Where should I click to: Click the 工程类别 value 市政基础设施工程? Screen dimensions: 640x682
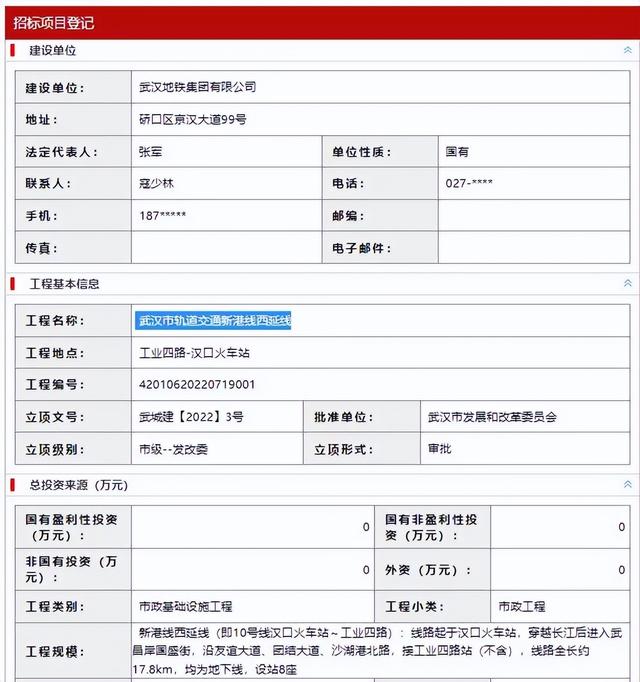(185, 606)
